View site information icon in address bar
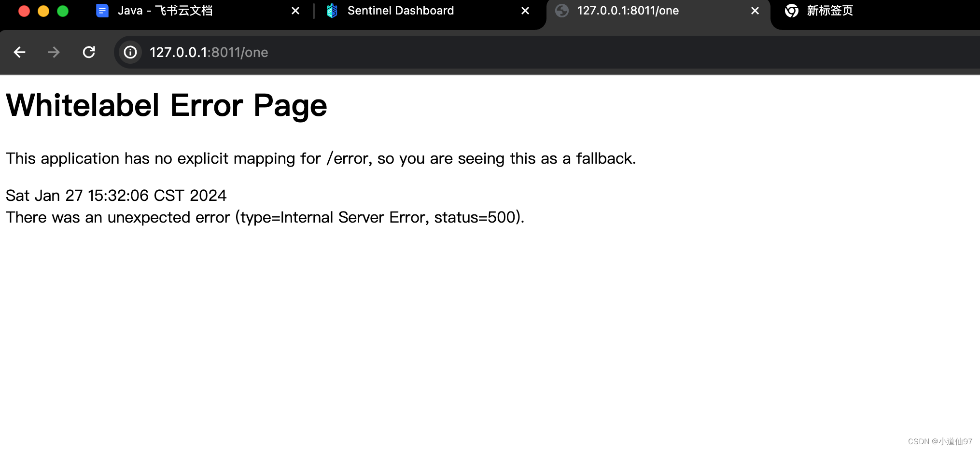The width and height of the screenshot is (980, 450). click(x=130, y=52)
